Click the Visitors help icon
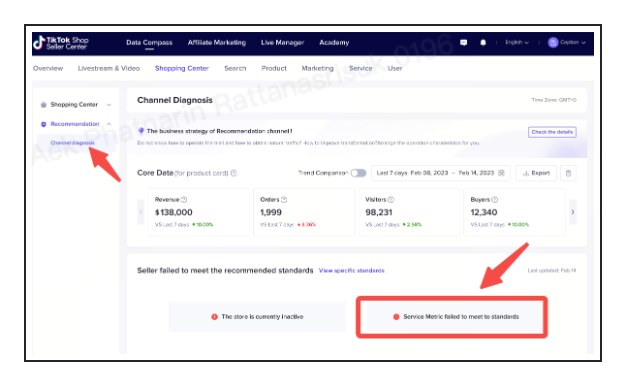The width and height of the screenshot is (626, 386). pos(391,200)
